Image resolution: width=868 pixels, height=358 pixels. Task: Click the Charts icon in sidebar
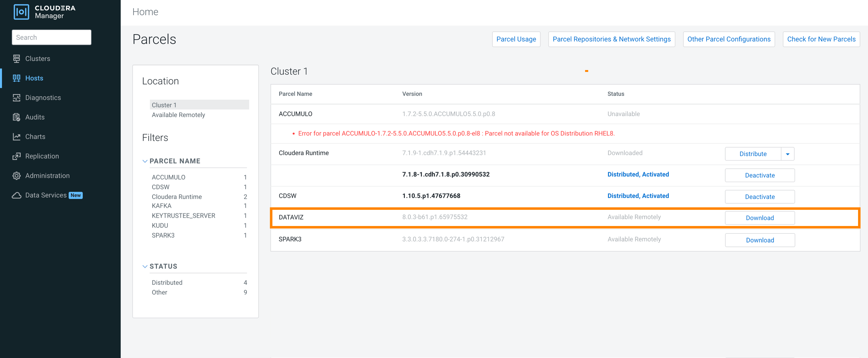16,137
